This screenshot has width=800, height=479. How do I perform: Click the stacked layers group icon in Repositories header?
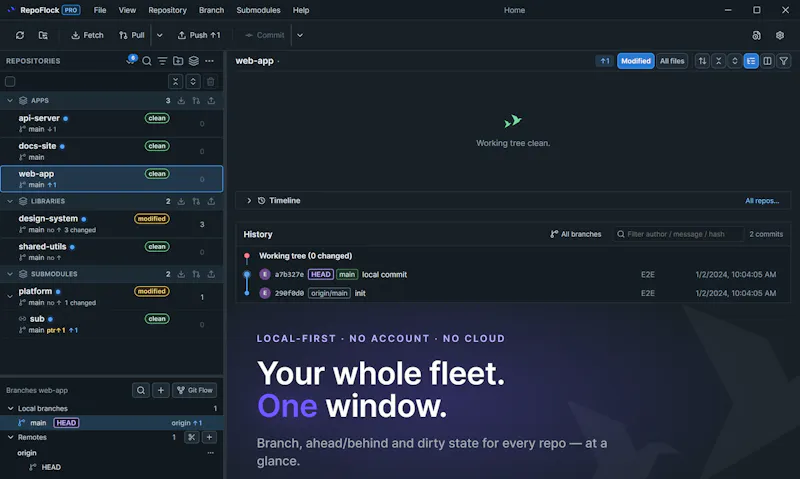click(x=194, y=61)
